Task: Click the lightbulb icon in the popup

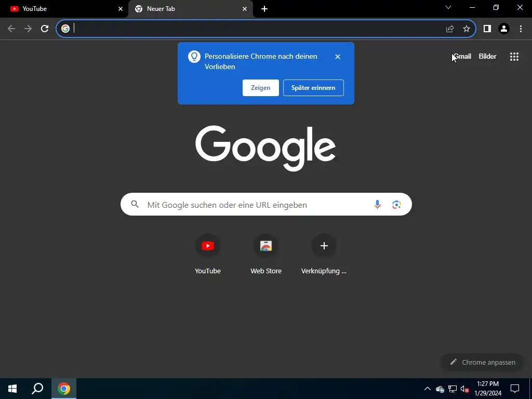Action: click(x=194, y=57)
